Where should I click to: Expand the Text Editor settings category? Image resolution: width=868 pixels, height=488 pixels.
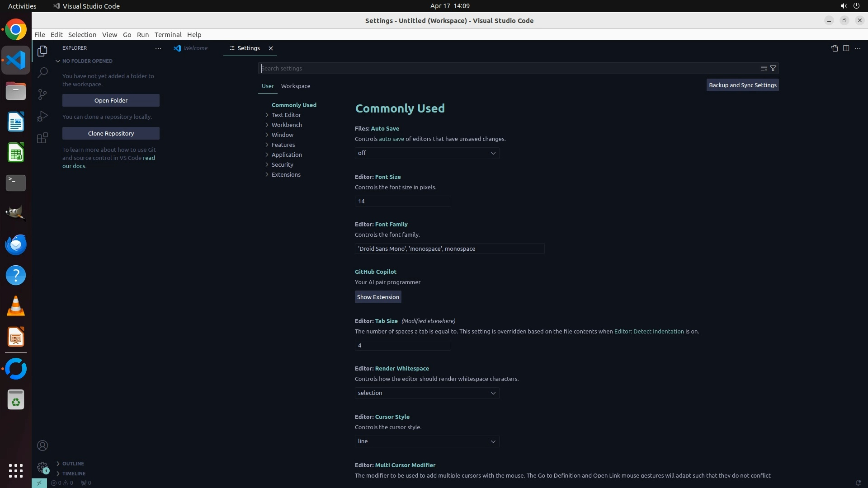(x=286, y=115)
